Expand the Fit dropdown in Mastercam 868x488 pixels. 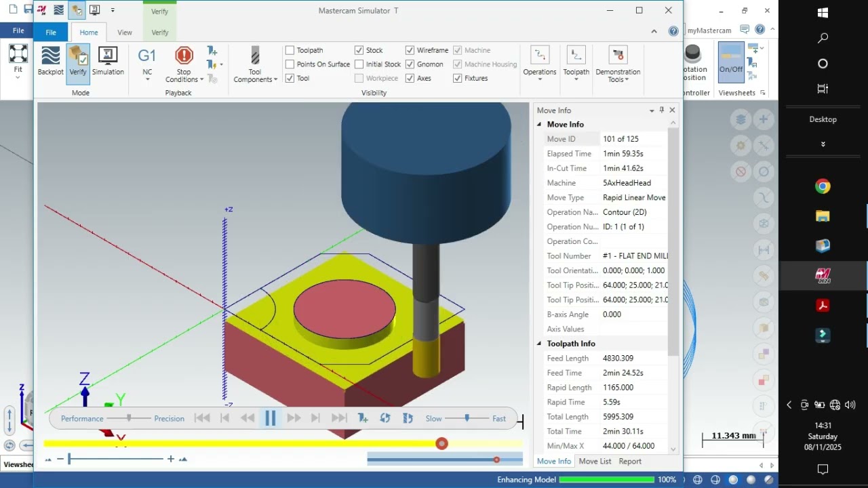(18, 77)
